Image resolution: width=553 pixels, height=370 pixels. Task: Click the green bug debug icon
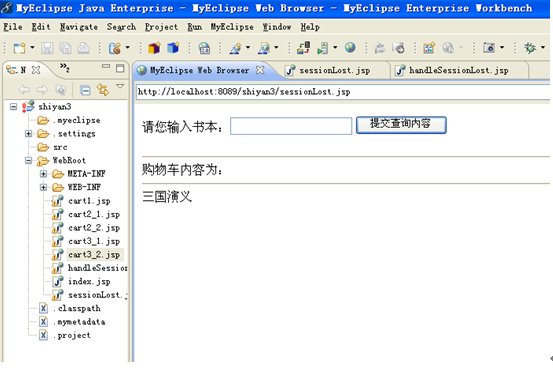point(530,48)
